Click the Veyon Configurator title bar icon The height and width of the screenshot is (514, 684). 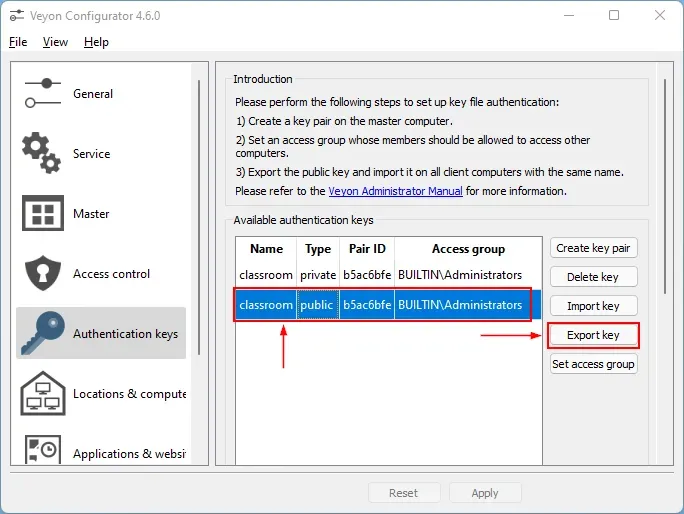point(17,15)
